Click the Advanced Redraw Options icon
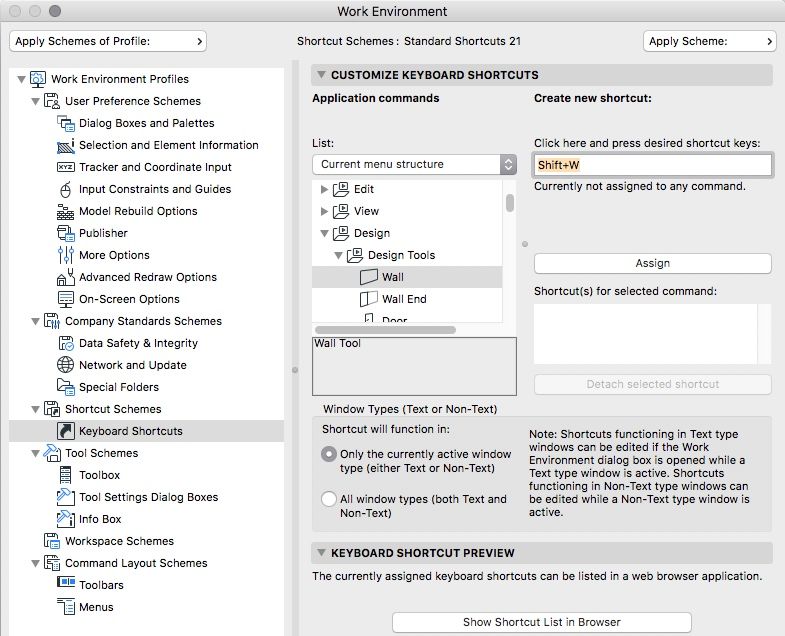 66,277
